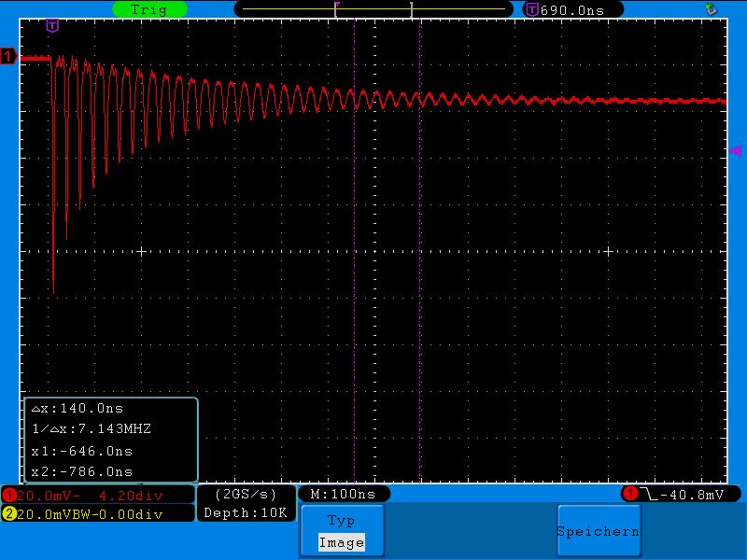Click the Depth:10K memory depth label

pyautogui.click(x=247, y=512)
